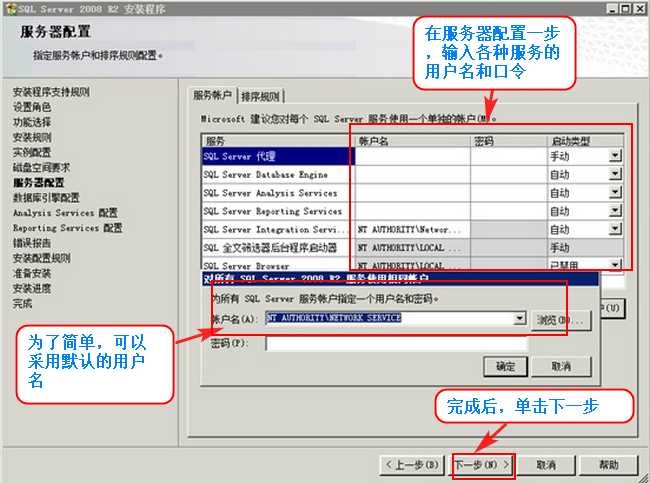
Task: Click NT AUTHORITY\Networ... account cell
Action: point(412,229)
